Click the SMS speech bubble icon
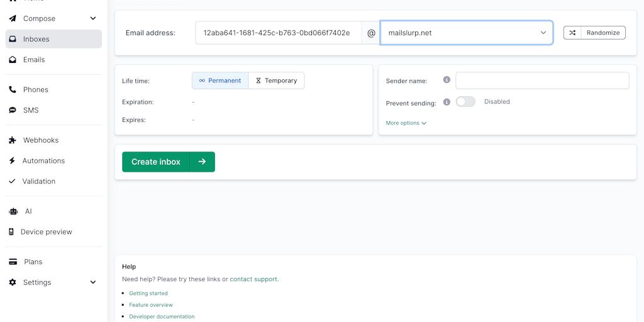 click(13, 110)
